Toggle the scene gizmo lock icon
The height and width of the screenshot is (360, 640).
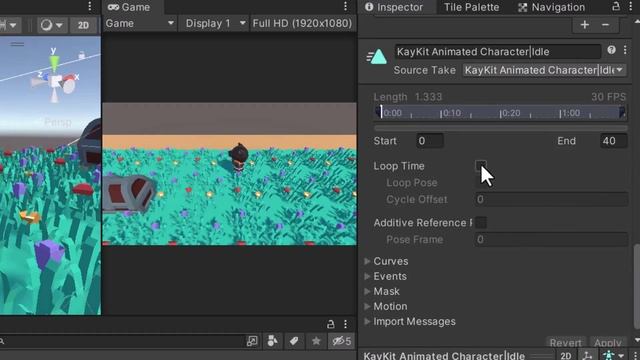point(82,55)
